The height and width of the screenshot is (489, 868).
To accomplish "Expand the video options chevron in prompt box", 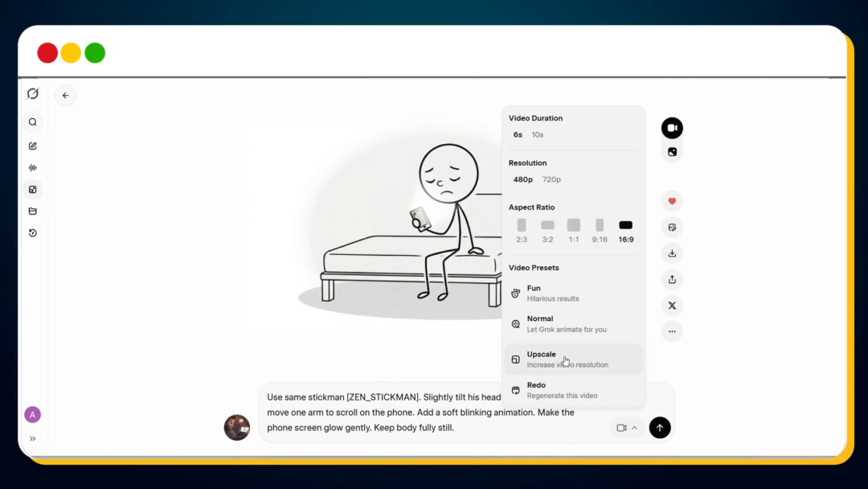I will [634, 428].
